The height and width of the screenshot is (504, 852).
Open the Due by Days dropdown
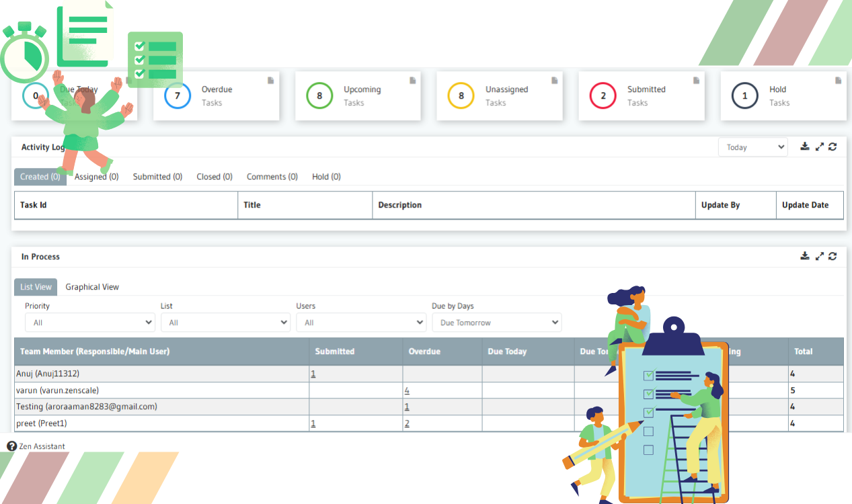tap(496, 322)
